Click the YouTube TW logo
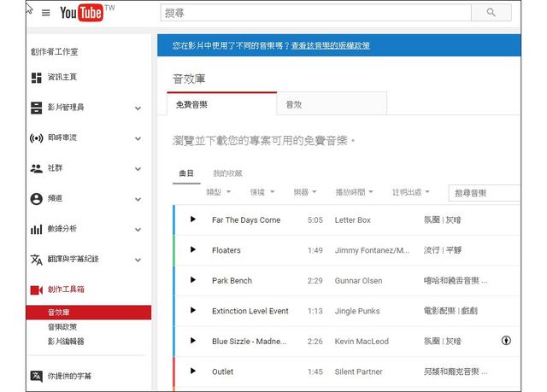547x392 pixels. [x=87, y=13]
